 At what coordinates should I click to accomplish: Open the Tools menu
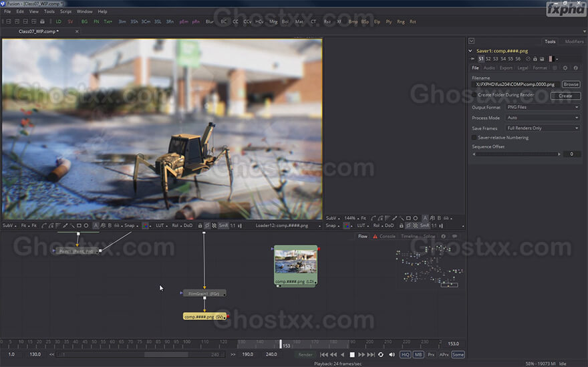pos(49,11)
